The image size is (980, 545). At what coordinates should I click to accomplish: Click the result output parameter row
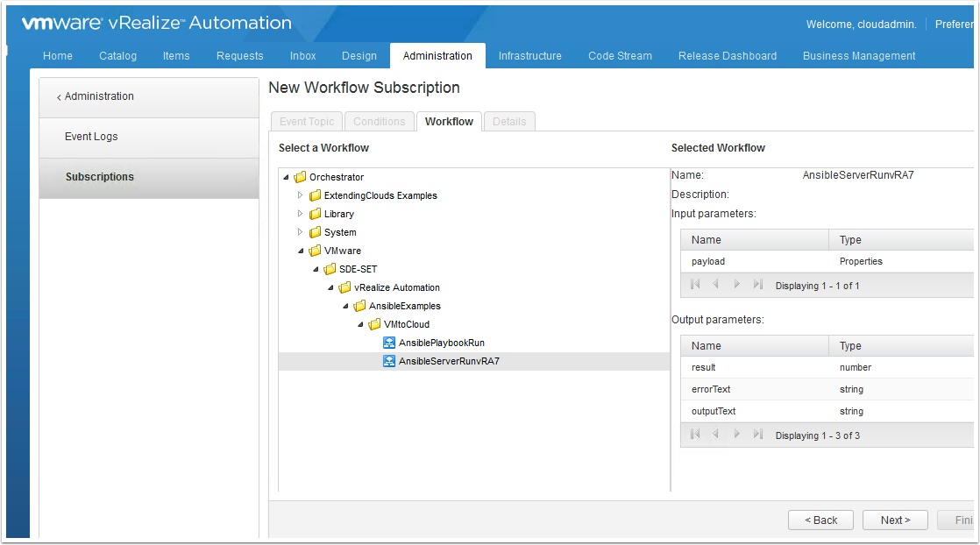(x=827, y=367)
